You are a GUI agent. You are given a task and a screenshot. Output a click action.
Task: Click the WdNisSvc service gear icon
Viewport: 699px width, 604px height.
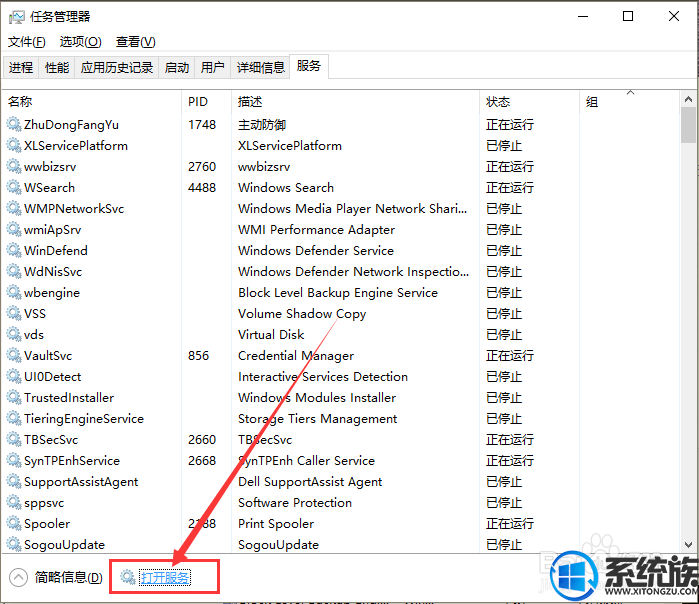pyautogui.click(x=14, y=271)
